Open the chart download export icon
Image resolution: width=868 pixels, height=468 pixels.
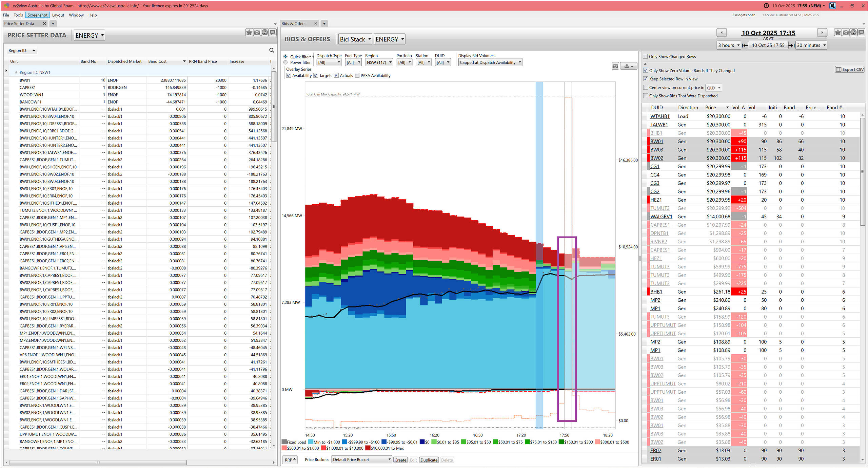pyautogui.click(x=628, y=66)
